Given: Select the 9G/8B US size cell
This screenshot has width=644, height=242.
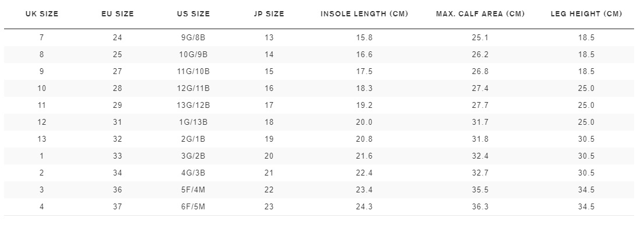Looking at the screenshot, I should click(193, 38).
